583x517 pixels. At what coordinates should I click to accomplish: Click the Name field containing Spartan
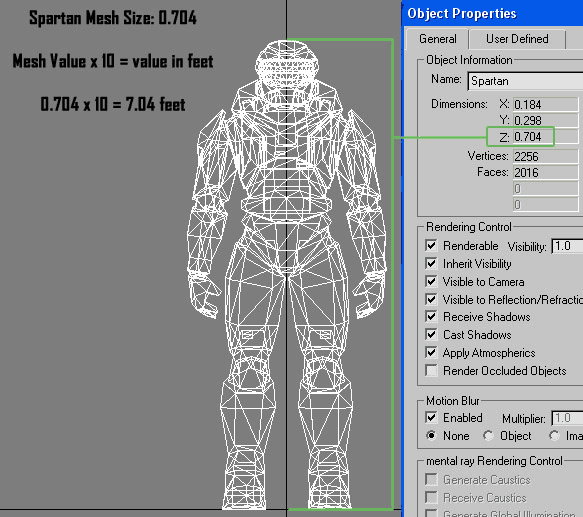(525, 81)
